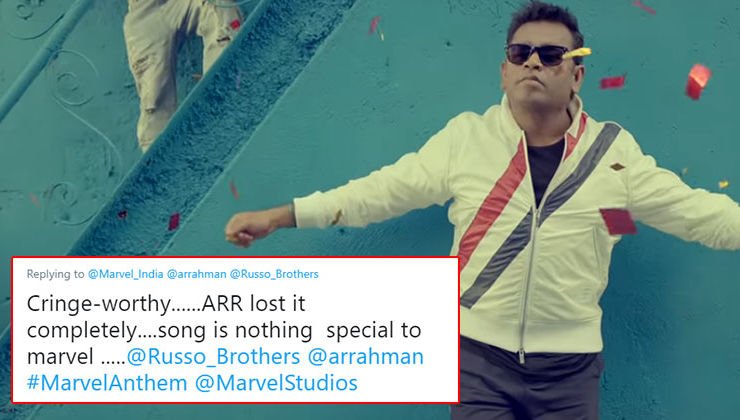The image size is (740, 420).
Task: Click the man's clenched fist
Action: (x=244, y=230)
